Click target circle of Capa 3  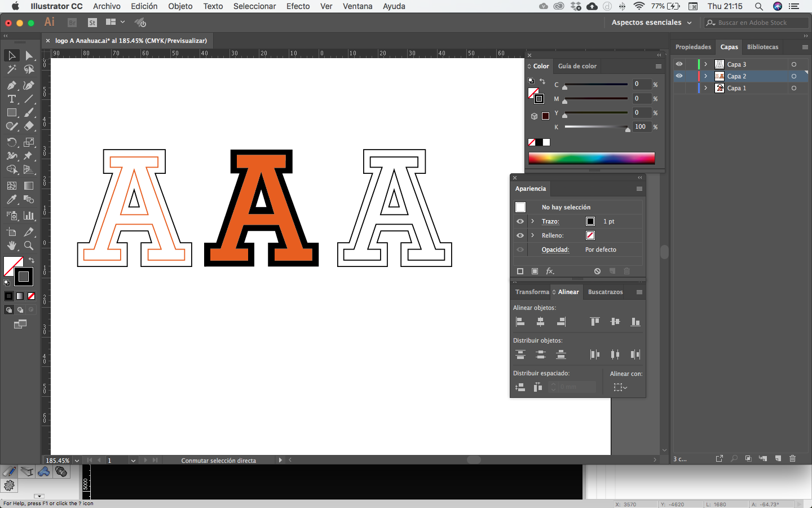(x=794, y=64)
